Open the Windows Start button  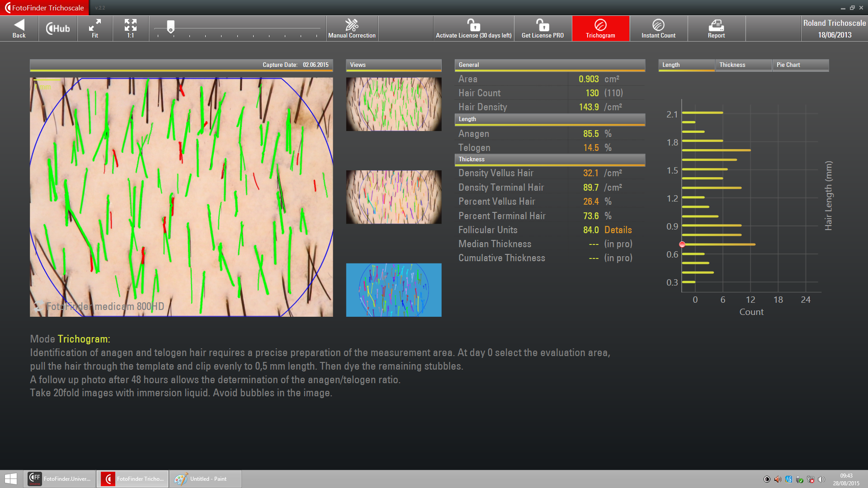11,479
